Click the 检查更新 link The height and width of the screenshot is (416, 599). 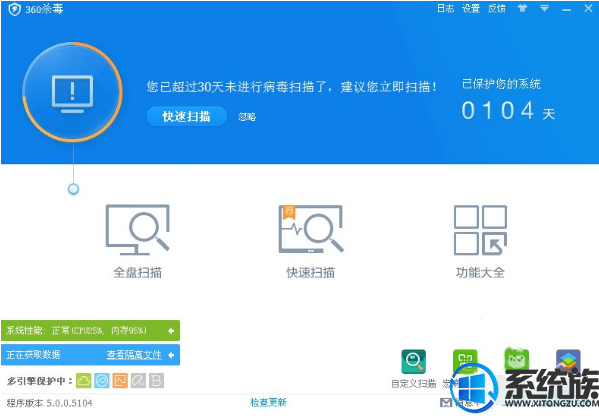(268, 402)
